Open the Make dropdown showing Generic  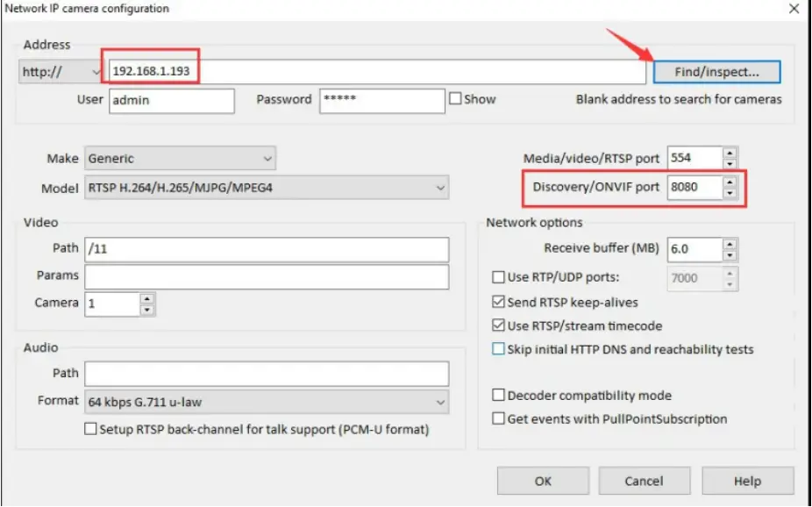click(267, 158)
